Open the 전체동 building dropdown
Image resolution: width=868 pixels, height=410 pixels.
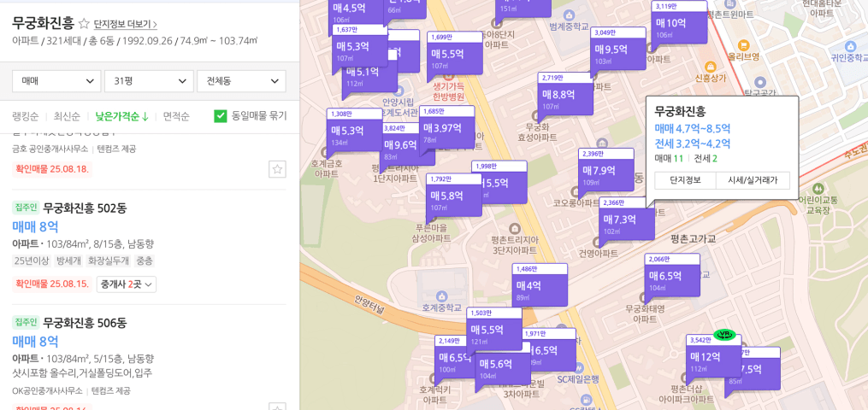click(x=241, y=80)
